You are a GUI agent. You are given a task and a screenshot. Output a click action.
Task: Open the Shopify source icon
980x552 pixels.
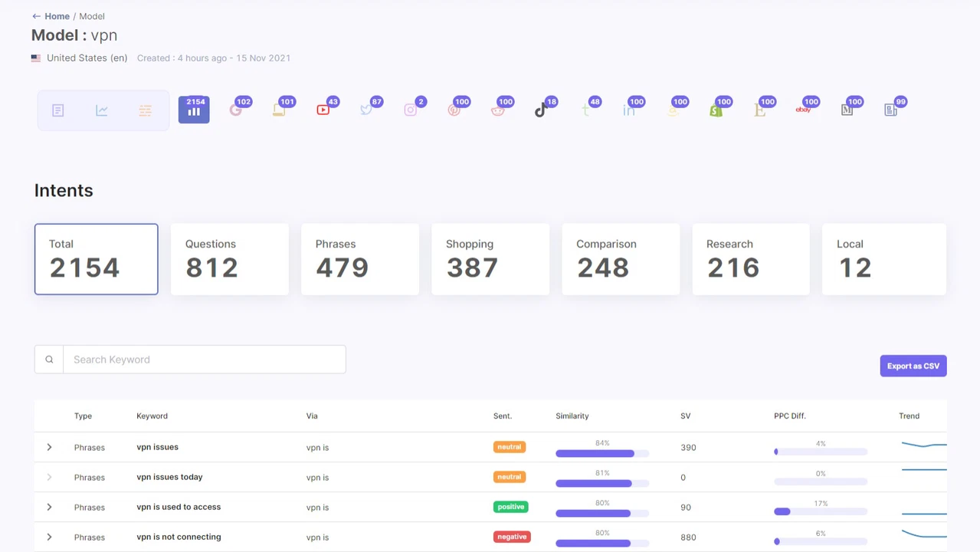tap(716, 110)
